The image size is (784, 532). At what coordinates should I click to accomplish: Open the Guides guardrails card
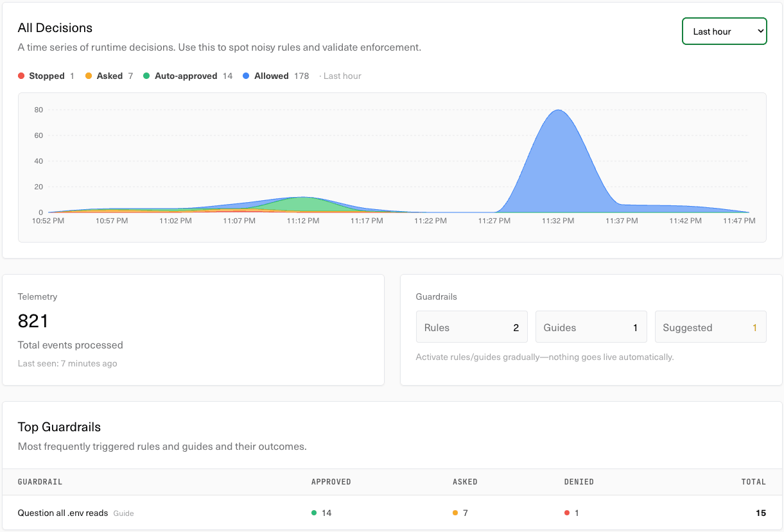[x=591, y=327]
